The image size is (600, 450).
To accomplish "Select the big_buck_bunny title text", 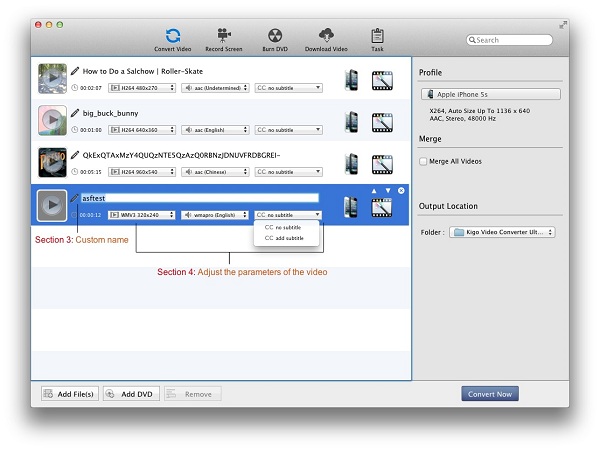I will 111,113.
